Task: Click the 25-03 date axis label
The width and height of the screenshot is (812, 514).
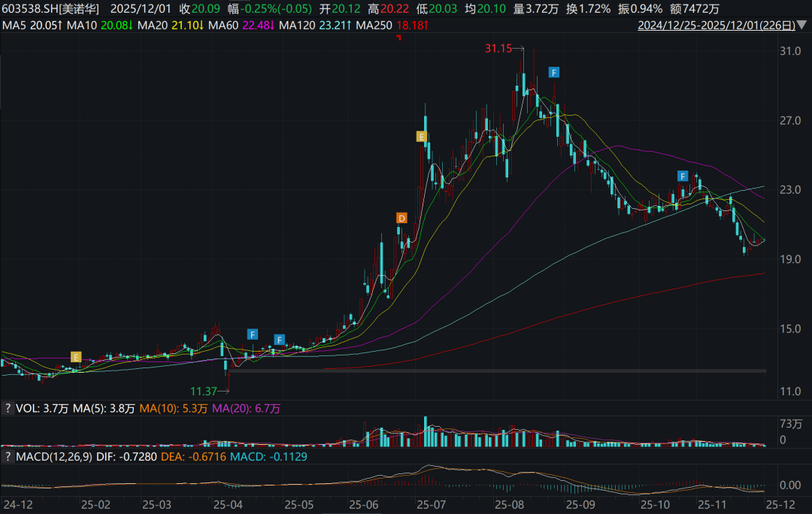Action: click(x=157, y=505)
